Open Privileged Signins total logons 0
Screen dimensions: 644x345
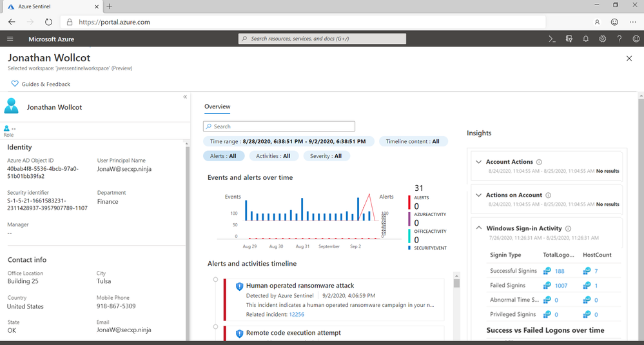point(556,315)
